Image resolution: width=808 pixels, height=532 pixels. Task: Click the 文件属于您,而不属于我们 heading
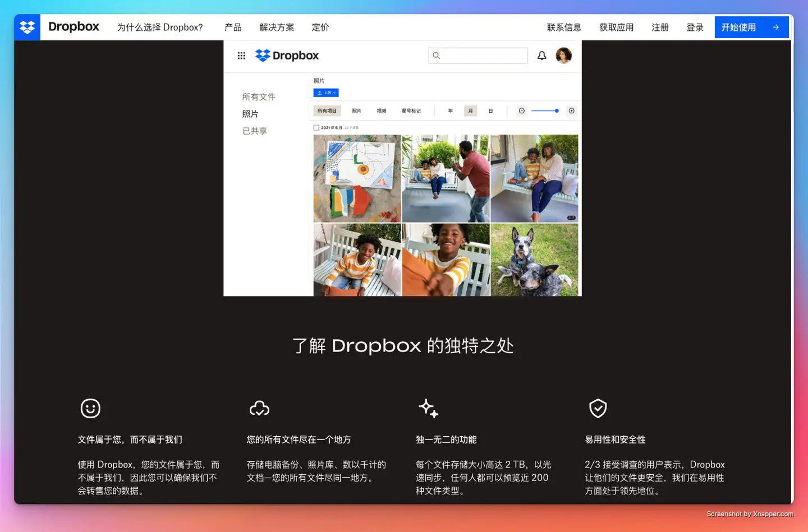click(x=130, y=440)
